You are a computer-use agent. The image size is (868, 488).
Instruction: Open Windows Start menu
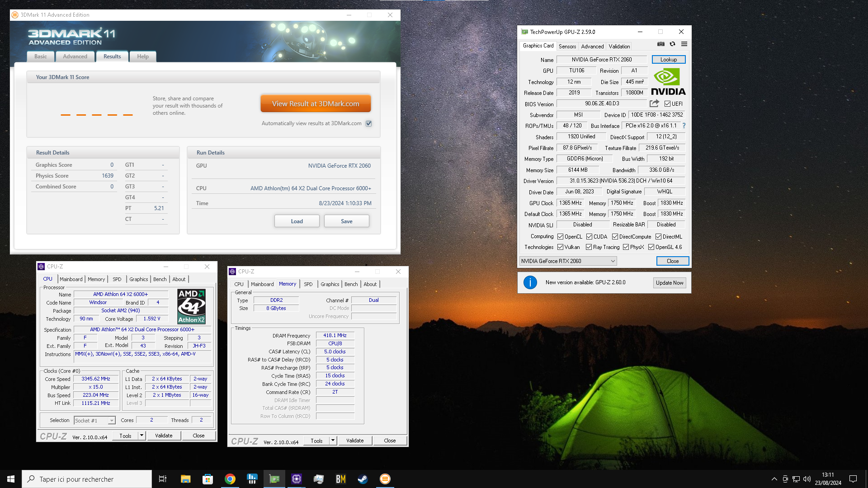pos(11,479)
